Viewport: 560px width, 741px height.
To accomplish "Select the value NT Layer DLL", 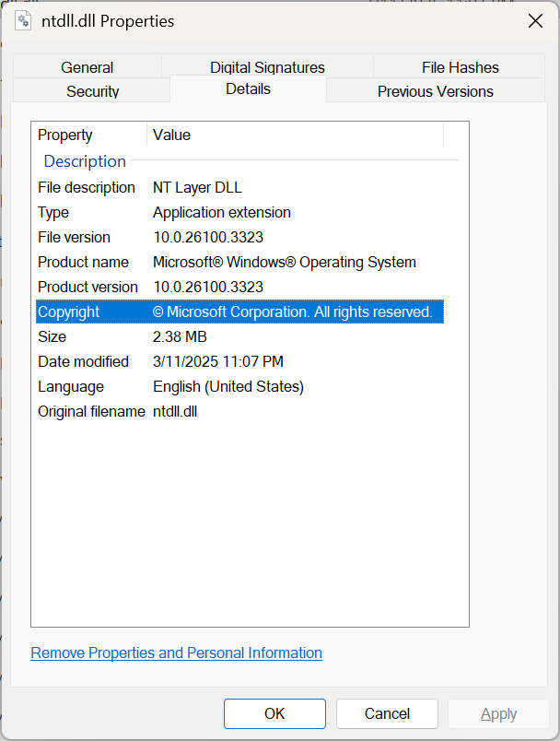I will coord(197,188).
